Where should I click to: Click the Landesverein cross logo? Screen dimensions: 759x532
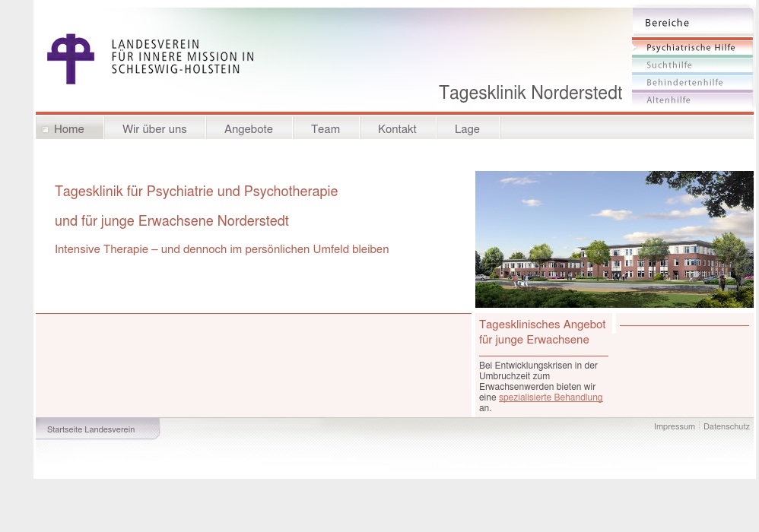(x=71, y=59)
